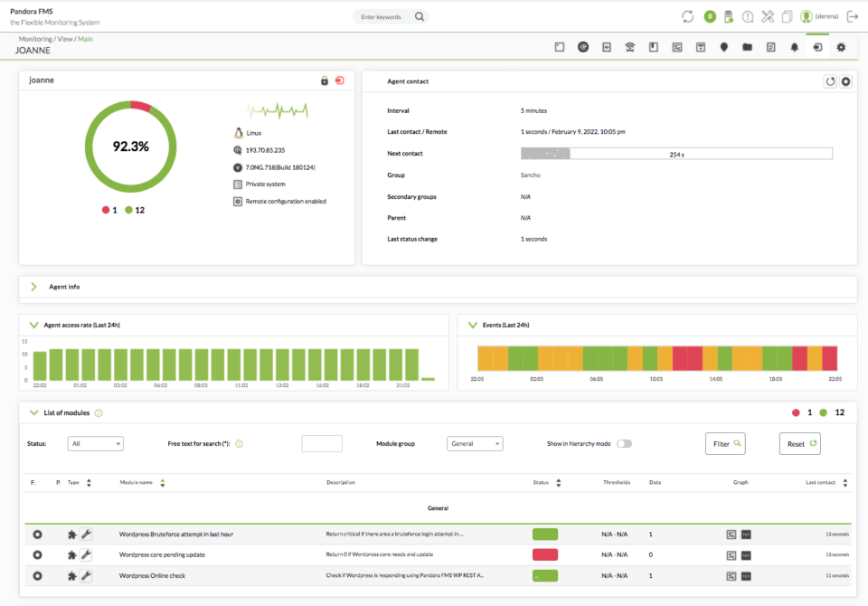This screenshot has width=868, height=606.
Task: Click the magnifier search icon
Action: [x=420, y=16]
